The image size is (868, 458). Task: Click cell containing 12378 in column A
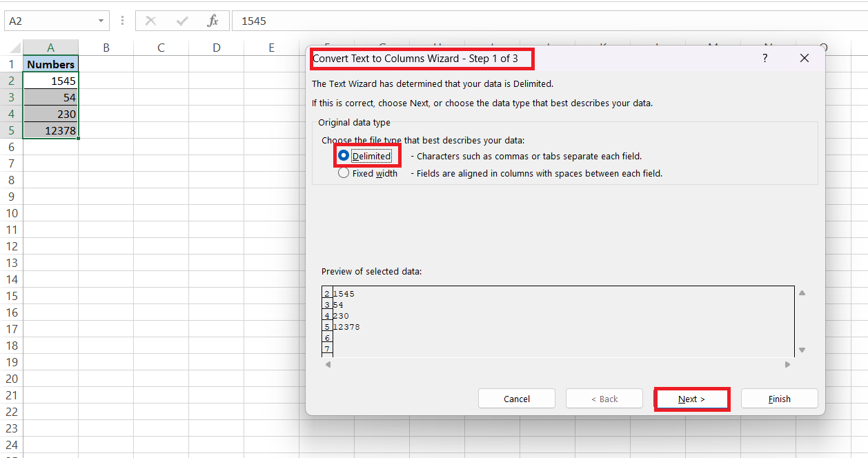coord(50,130)
